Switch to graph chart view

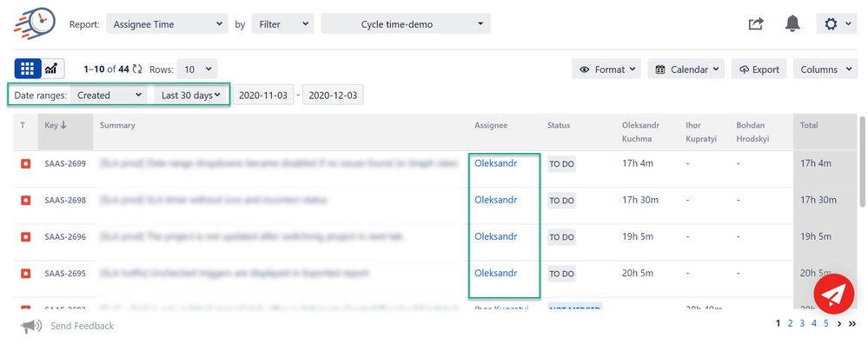[x=51, y=69]
